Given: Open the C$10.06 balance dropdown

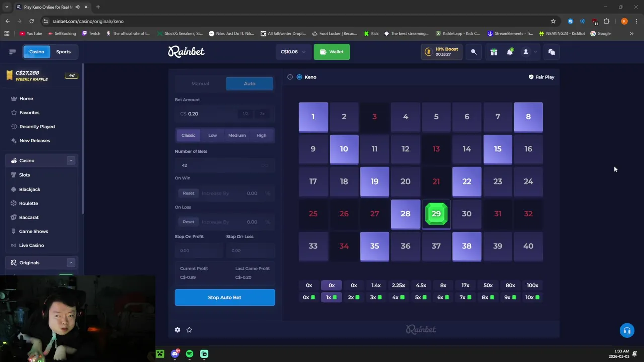Looking at the screenshot, I should (293, 52).
